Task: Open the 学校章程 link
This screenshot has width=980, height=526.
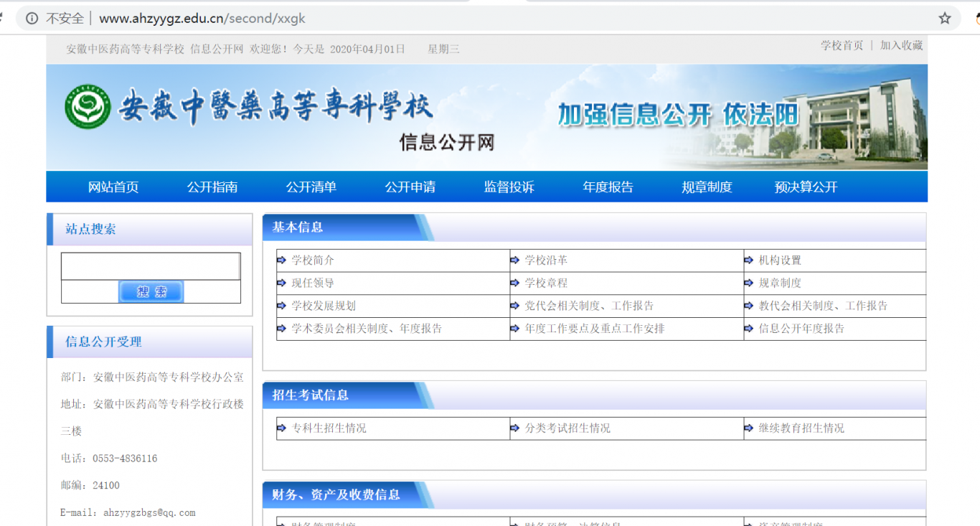Action: [546, 283]
